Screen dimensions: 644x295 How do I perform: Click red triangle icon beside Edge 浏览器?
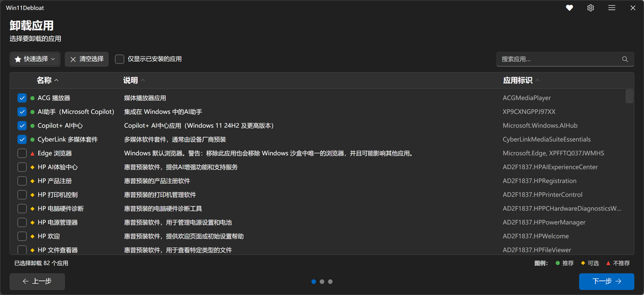click(x=32, y=153)
